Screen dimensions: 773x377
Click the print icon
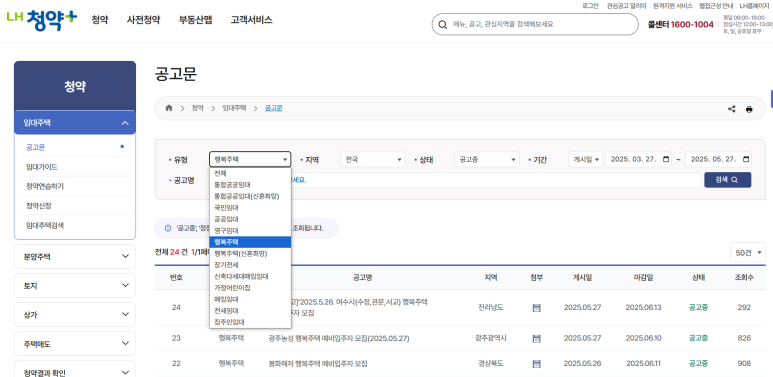coord(749,109)
